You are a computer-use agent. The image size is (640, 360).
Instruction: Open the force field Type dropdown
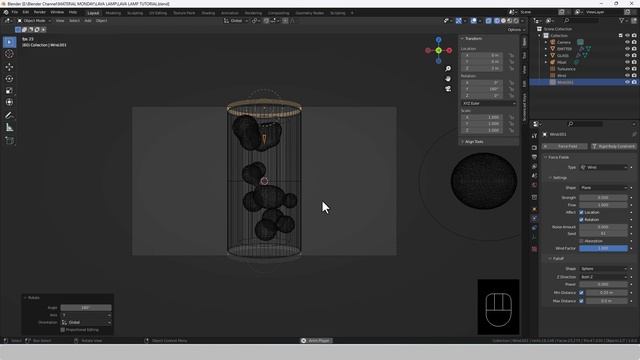(603, 167)
